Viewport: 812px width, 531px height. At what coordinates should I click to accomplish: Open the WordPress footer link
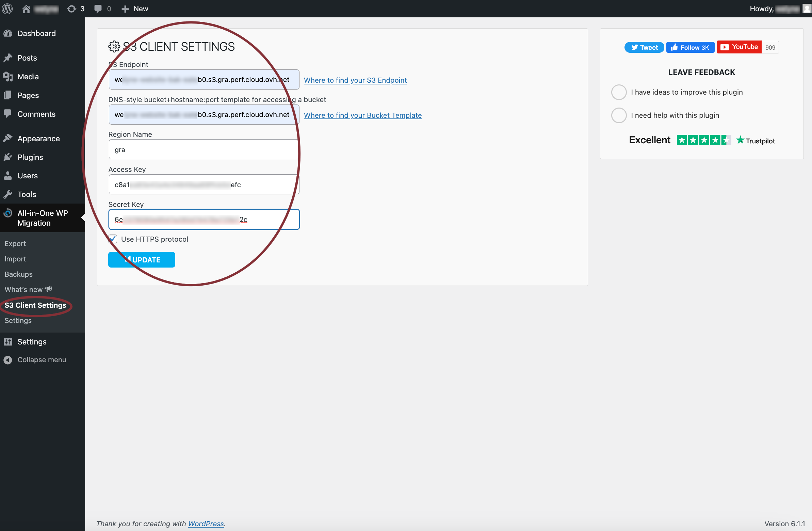point(206,523)
